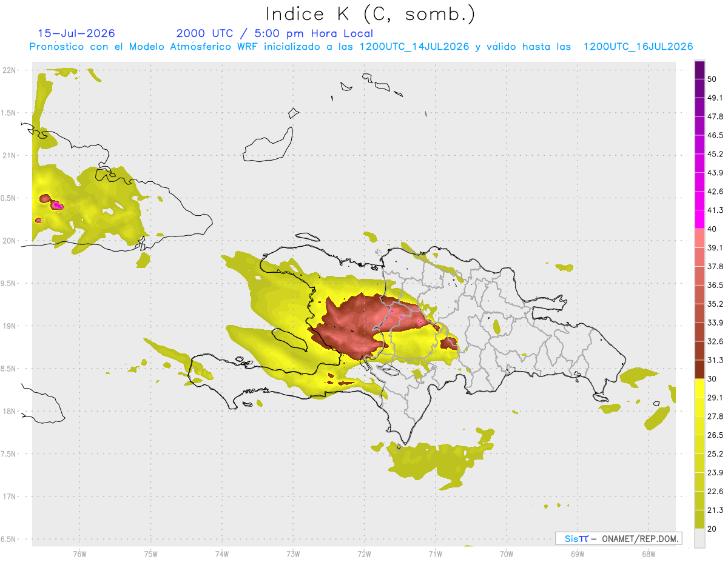Screen dimensions: 728x562
Task: Pick the reddish band between 35.2 and 36.5
Action: tap(699, 294)
